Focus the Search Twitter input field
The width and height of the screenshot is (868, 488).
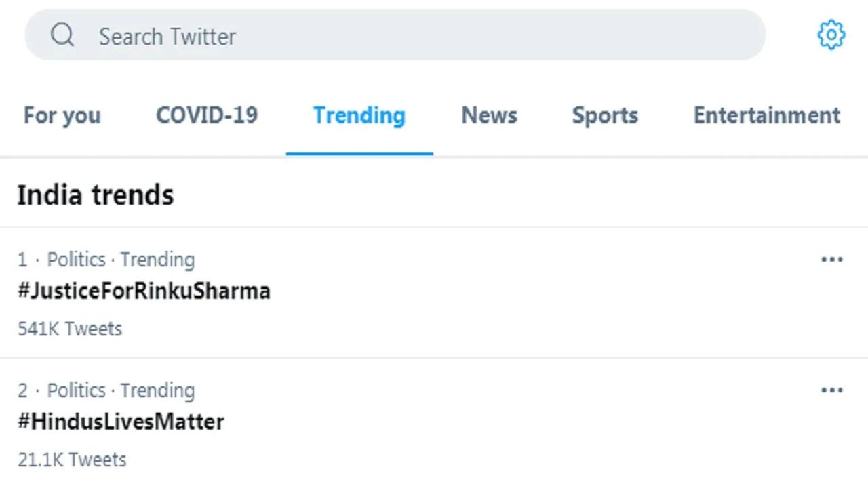point(395,35)
